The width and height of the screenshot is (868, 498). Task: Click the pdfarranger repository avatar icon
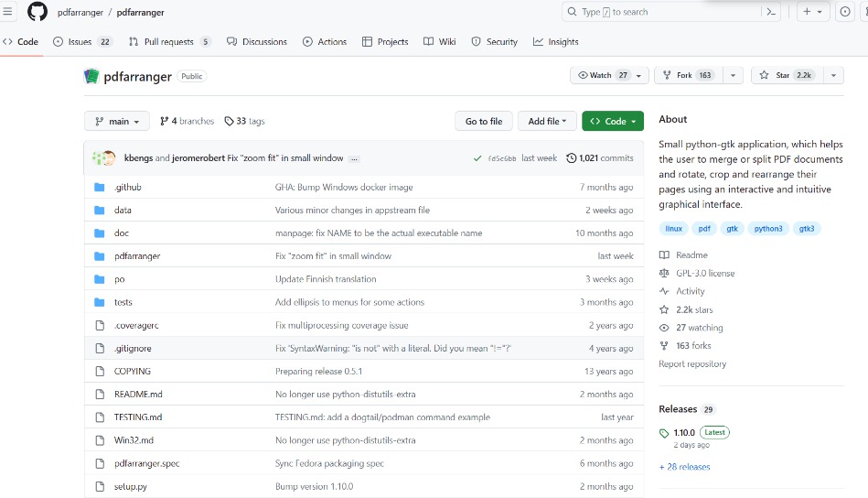pos(91,76)
